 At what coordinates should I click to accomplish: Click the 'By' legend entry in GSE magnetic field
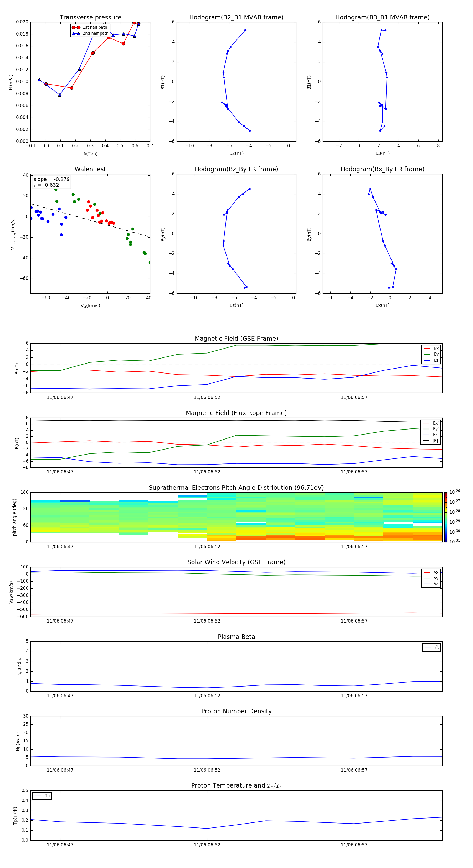coord(431,354)
